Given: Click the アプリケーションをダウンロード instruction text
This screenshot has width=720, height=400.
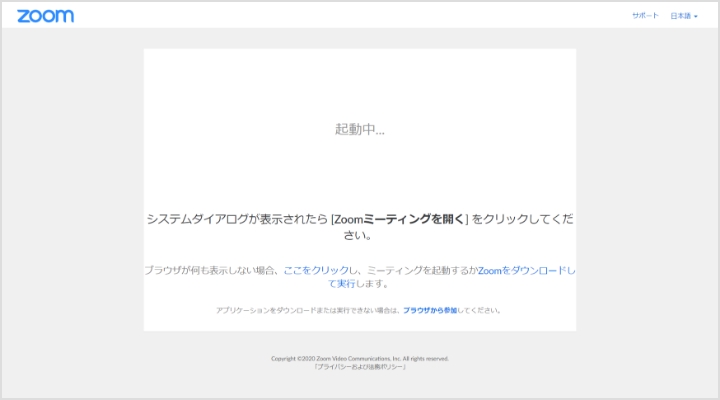Looking at the screenshot, I should (x=359, y=310).
